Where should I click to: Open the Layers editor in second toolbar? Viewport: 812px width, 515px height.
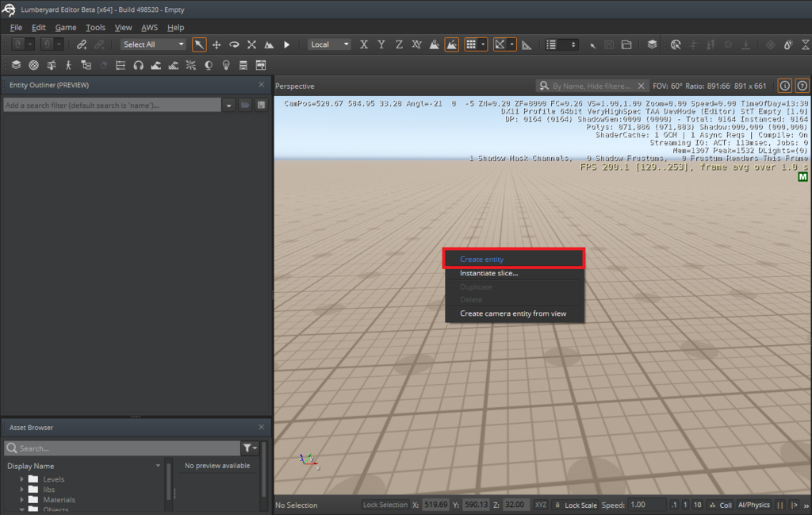coord(16,65)
